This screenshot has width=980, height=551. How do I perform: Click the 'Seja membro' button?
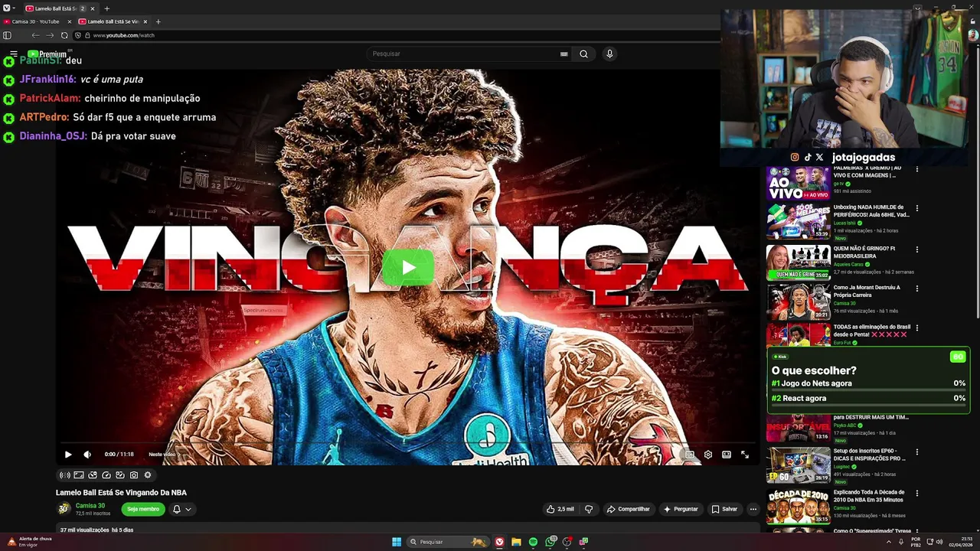coord(143,509)
